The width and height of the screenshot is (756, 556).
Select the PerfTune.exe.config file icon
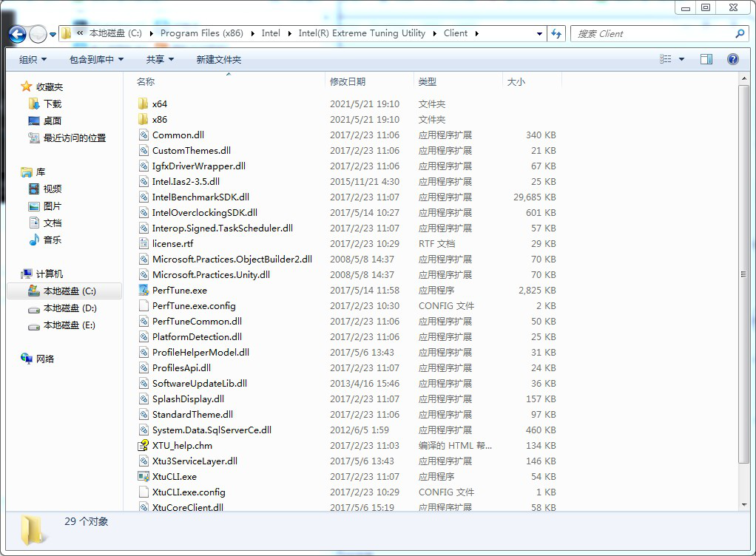(144, 305)
